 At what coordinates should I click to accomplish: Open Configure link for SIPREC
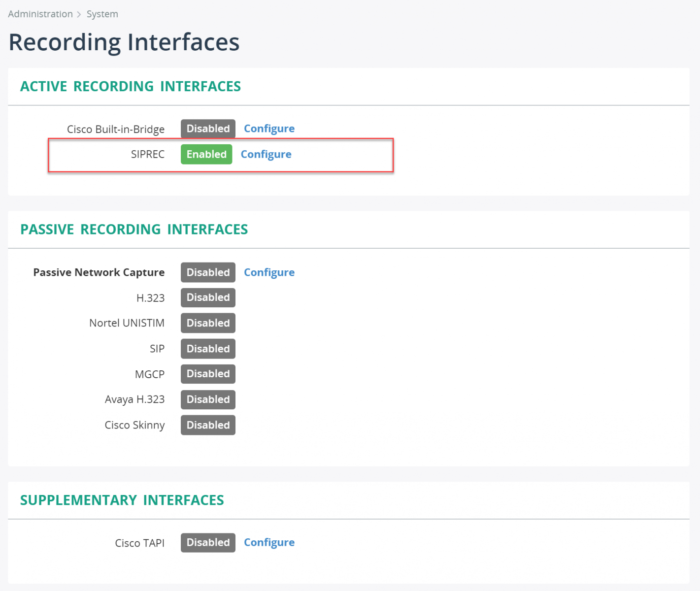(x=266, y=154)
